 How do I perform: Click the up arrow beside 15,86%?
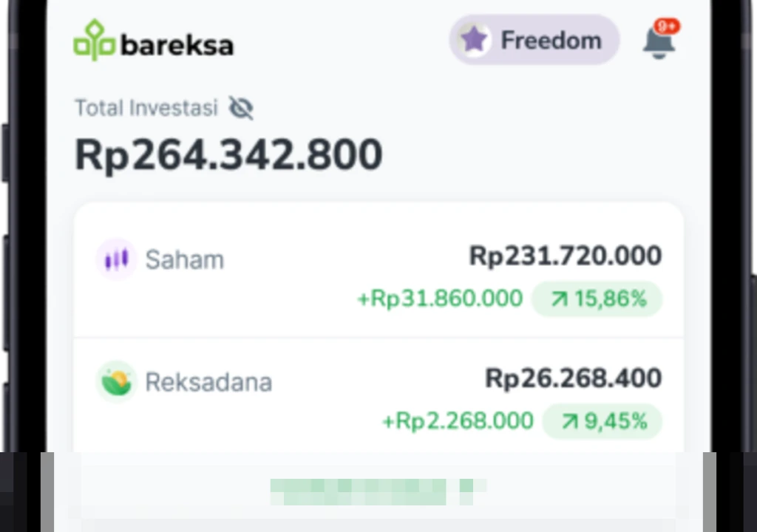560,299
